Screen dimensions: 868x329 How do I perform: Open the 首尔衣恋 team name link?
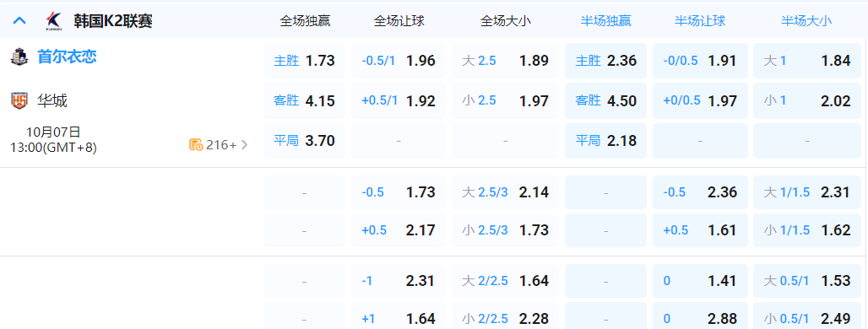coord(67,57)
